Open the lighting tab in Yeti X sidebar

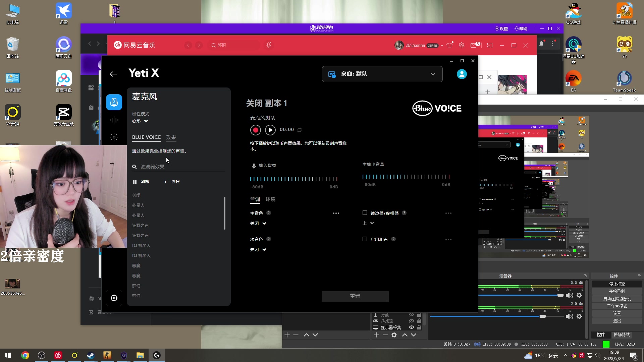coord(114,137)
